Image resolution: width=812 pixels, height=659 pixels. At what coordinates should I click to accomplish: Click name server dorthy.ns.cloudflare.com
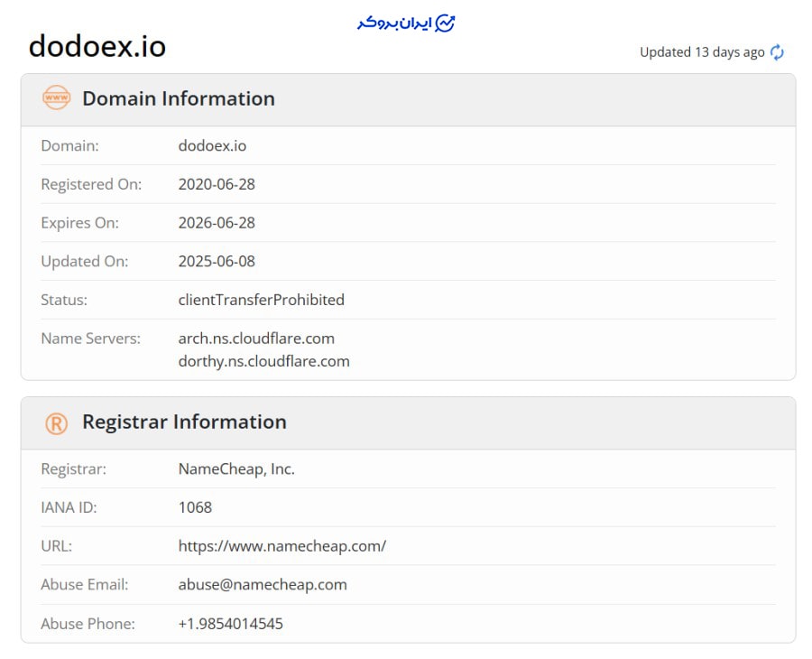(263, 361)
